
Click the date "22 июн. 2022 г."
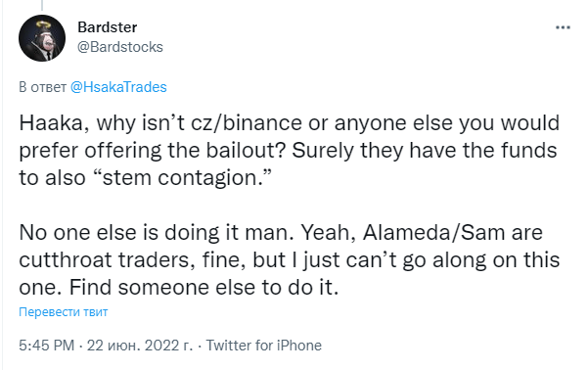(140, 346)
